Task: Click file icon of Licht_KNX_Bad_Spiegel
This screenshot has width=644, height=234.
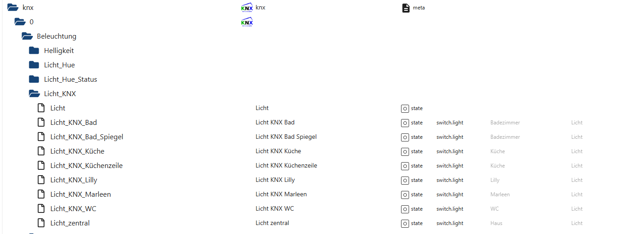Action: (x=41, y=137)
